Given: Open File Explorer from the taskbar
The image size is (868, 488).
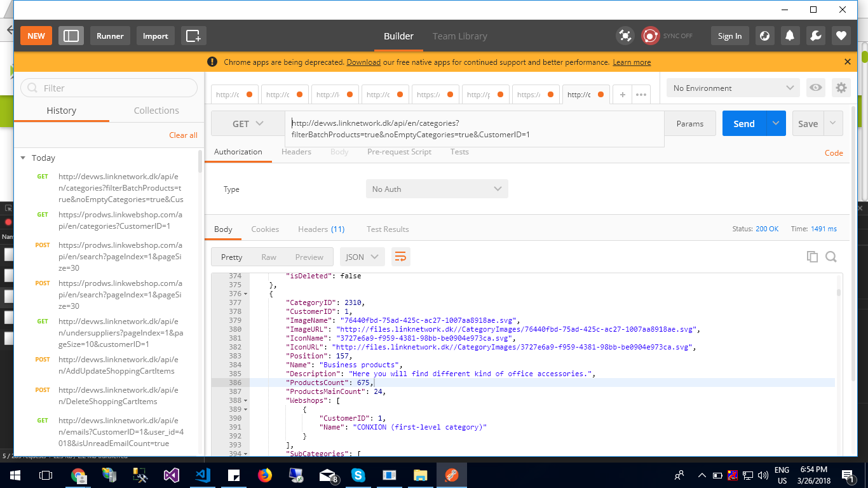Looking at the screenshot, I should click(x=421, y=475).
